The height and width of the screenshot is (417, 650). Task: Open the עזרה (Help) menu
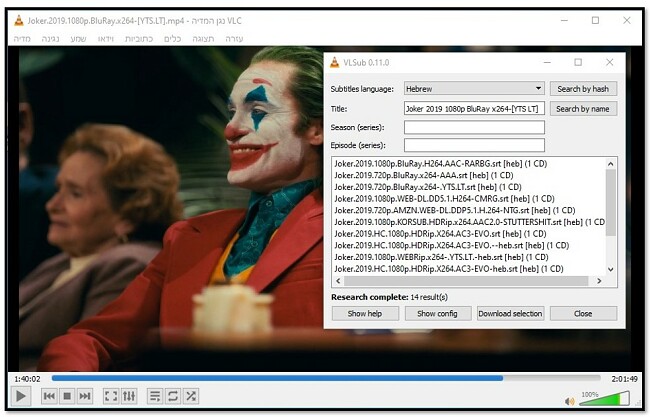234,39
